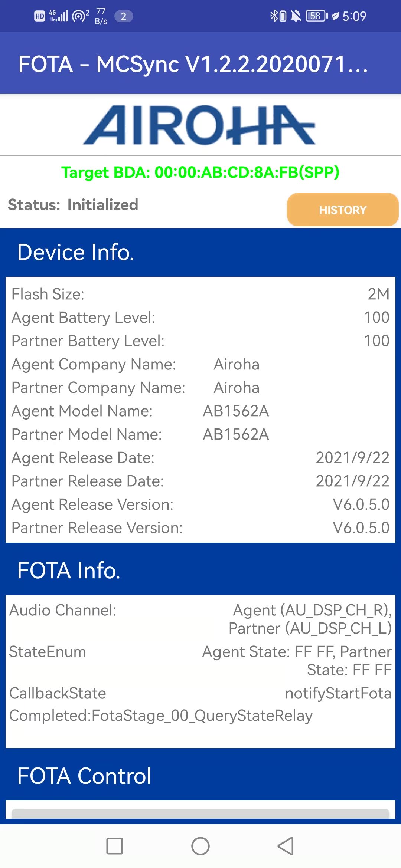Select the FOTA Info. section header
The width and height of the screenshot is (401, 868).
tap(69, 570)
